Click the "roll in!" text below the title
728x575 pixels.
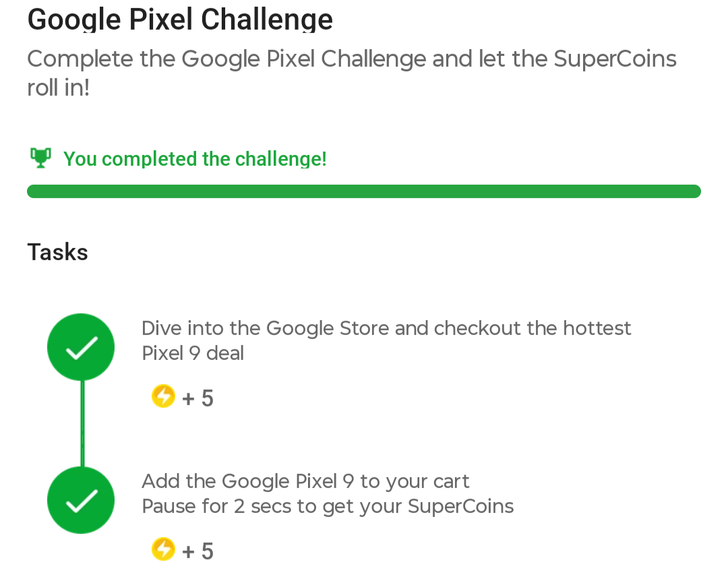coord(58,88)
